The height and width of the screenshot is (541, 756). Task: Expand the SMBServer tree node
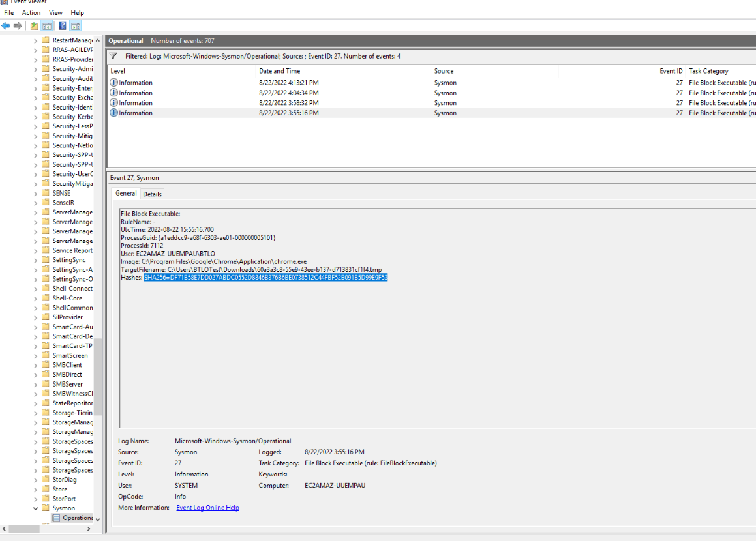coord(35,385)
